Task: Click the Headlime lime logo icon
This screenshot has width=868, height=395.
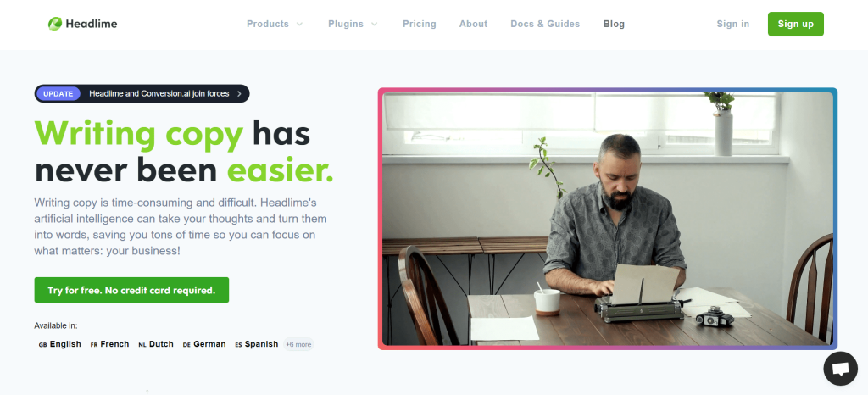Action: click(x=55, y=24)
